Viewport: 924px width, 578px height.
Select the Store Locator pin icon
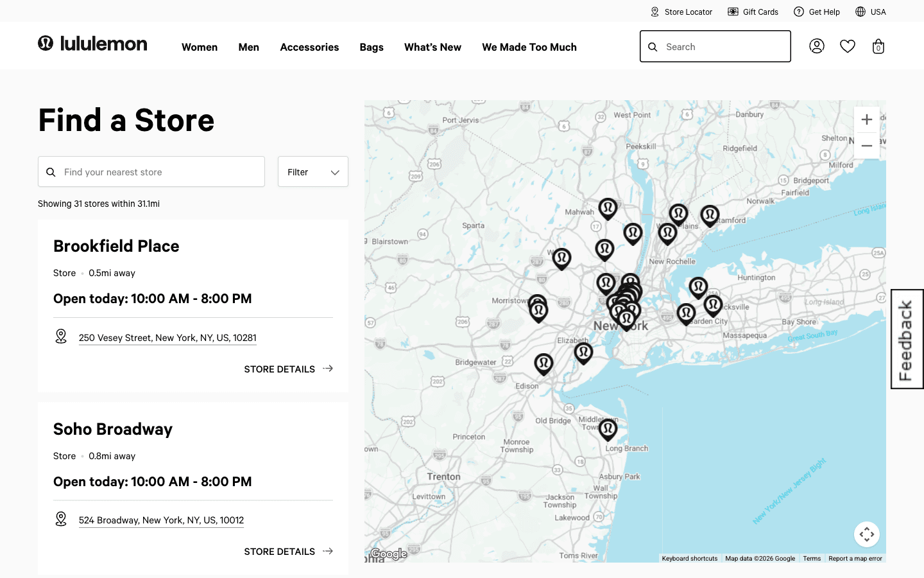[654, 12]
